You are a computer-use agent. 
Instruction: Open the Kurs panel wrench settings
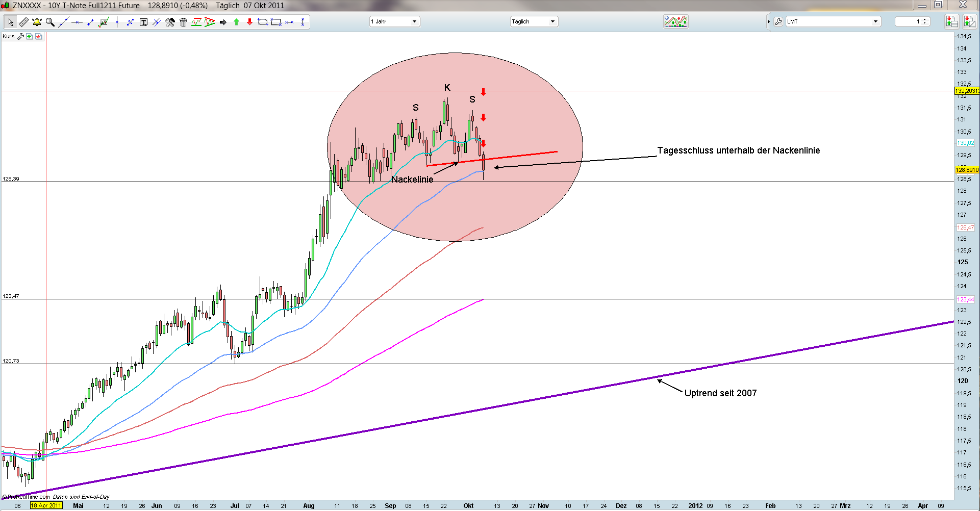pyautogui.click(x=21, y=37)
